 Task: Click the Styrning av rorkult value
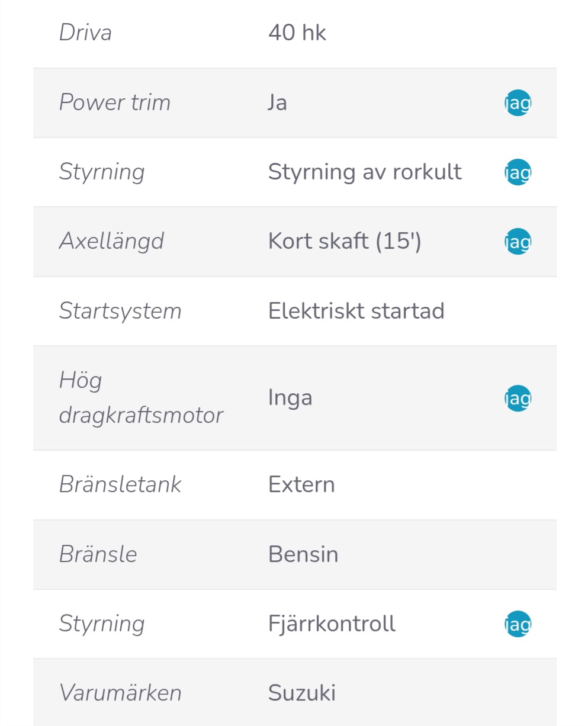[365, 172]
